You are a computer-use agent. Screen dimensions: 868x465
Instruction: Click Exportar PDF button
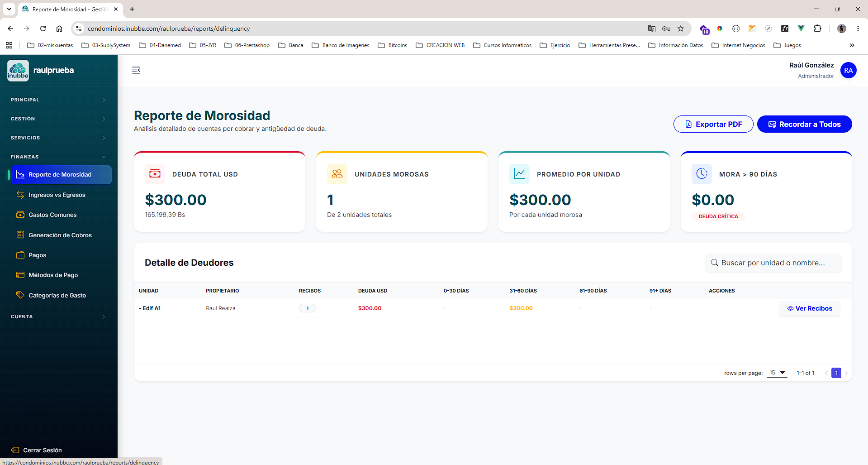[x=713, y=124]
